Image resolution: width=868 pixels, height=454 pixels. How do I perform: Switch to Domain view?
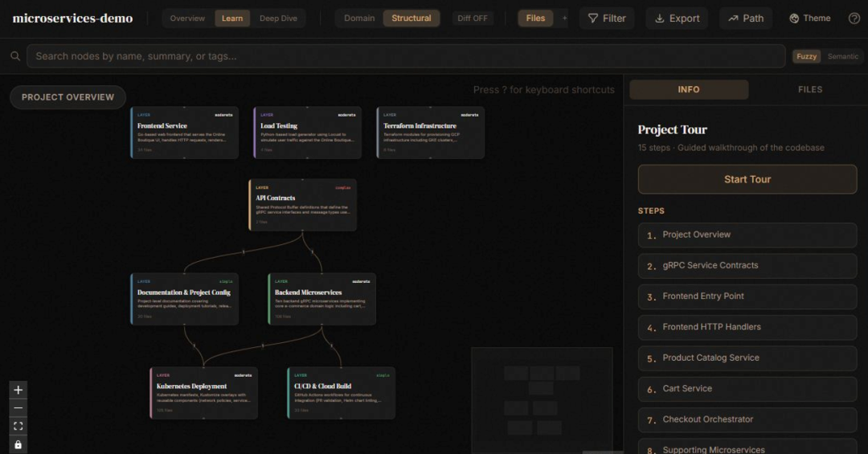click(359, 18)
